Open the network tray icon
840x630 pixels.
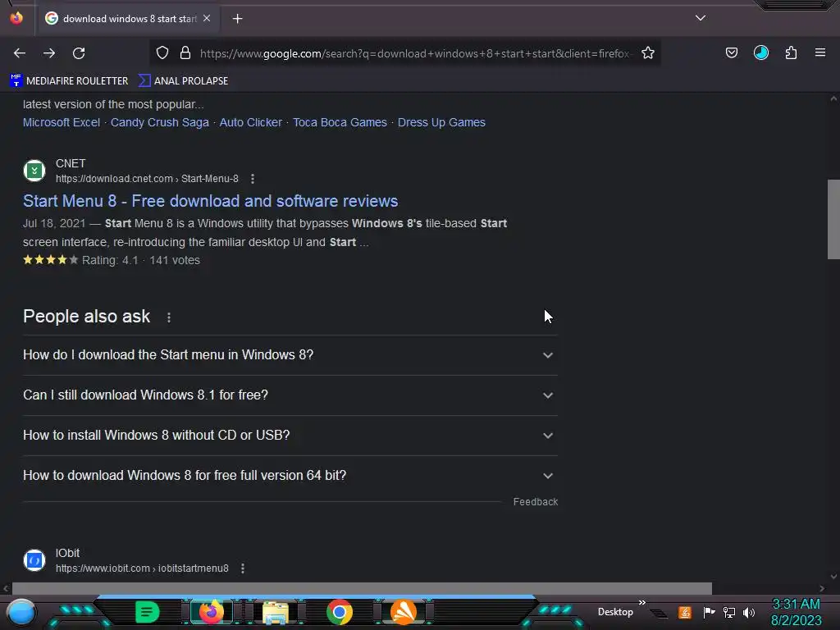tap(729, 612)
